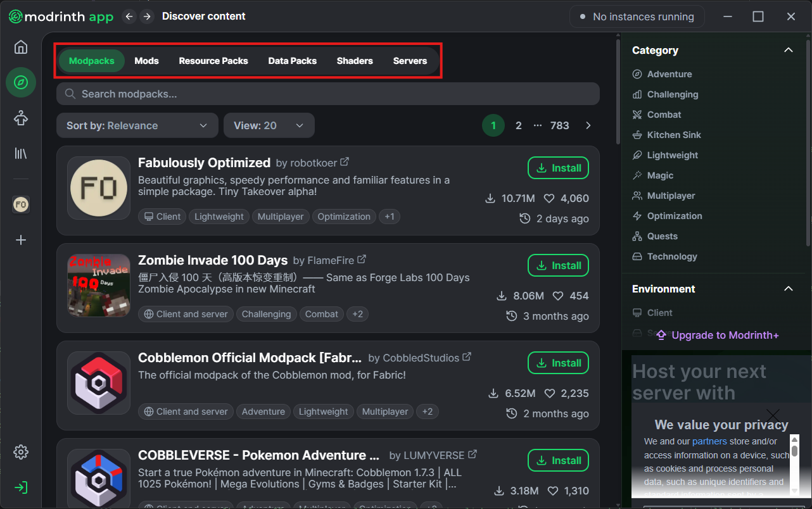Open Settings via the gear icon
This screenshot has width=812, height=509.
(20, 451)
